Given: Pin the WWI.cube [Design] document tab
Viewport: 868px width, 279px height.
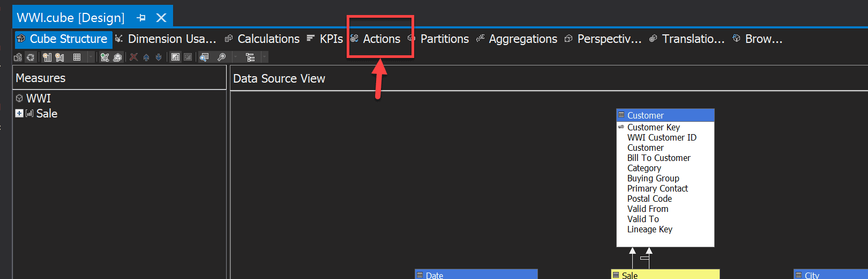Looking at the screenshot, I should (141, 18).
